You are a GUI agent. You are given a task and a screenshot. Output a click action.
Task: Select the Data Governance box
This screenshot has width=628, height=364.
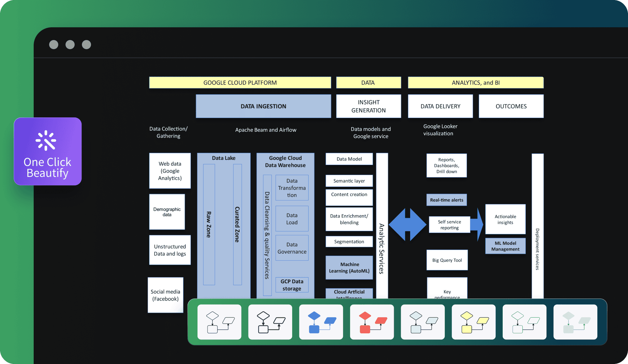[x=292, y=248]
